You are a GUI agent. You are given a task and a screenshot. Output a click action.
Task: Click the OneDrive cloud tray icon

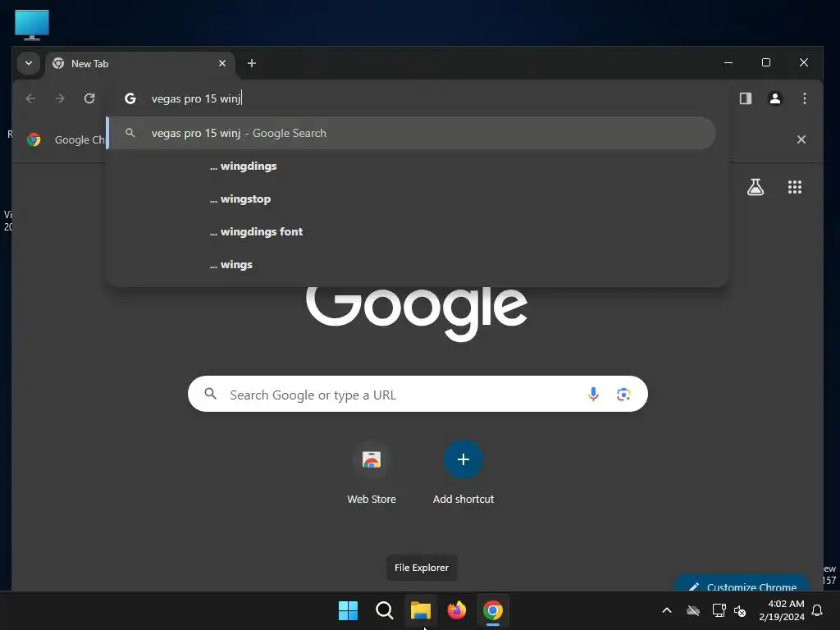tap(693, 610)
